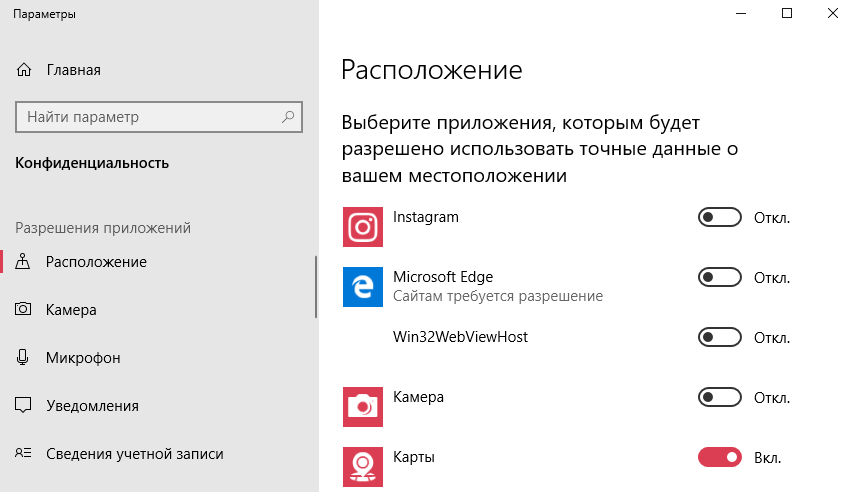Toggle Win32WebViewHost location switch
Viewport: 849px width, 492px height.
pyautogui.click(x=719, y=338)
